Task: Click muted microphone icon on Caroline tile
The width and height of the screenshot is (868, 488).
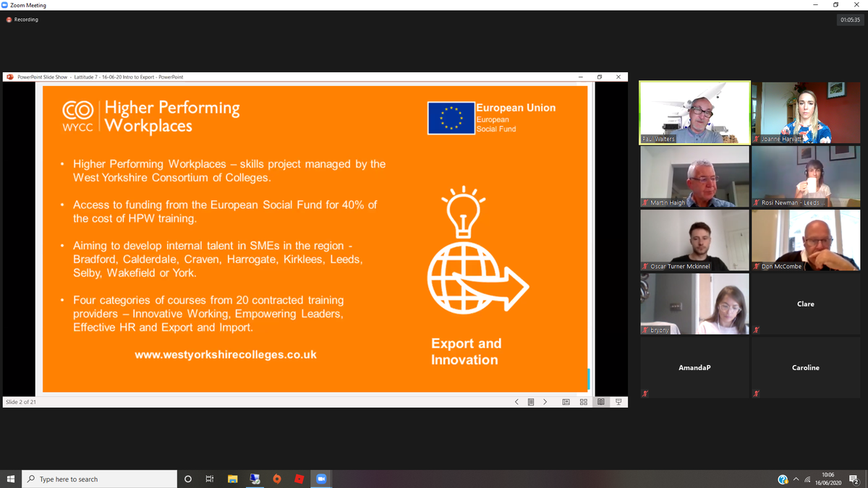Action: [x=756, y=393]
